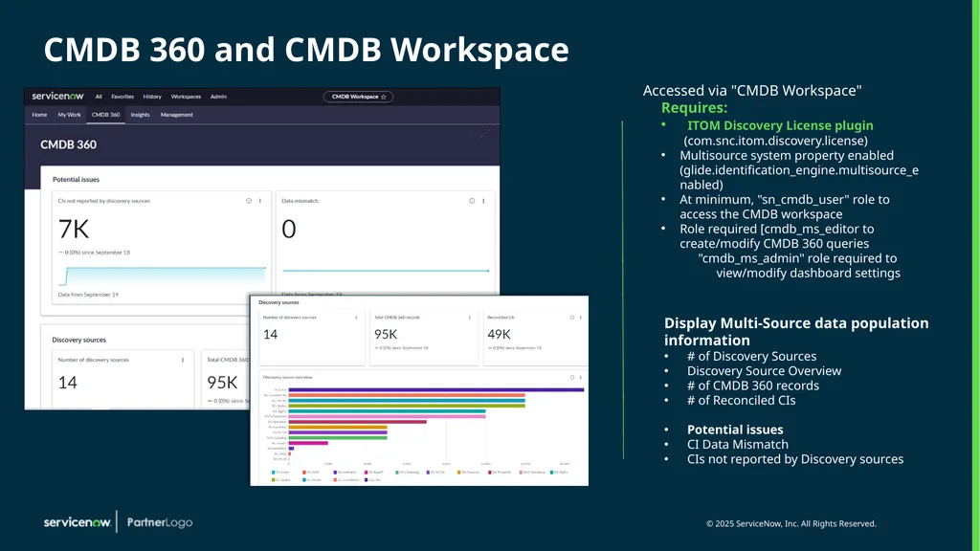
Task: Click 'Accessed via "CMDB Workspace"' text
Action: tap(752, 91)
